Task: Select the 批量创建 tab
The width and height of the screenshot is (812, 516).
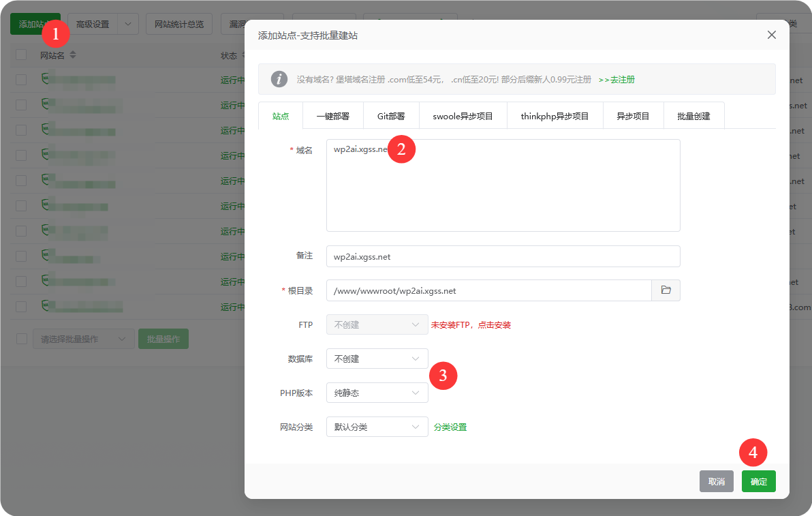Action: (693, 115)
